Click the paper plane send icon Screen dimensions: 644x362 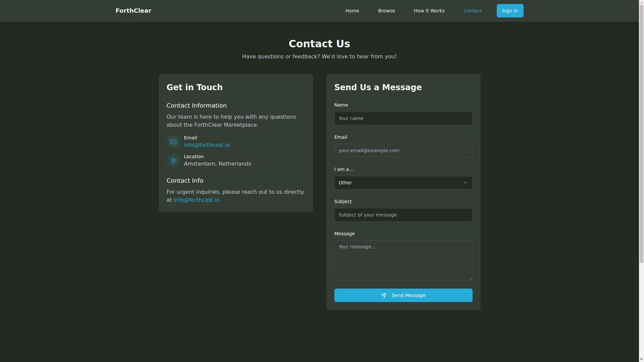pos(384,295)
